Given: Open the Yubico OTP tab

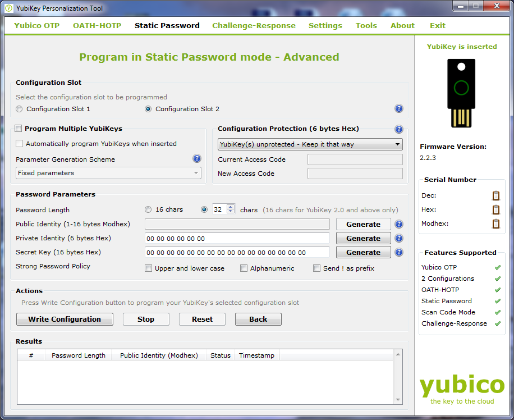Looking at the screenshot, I should pos(36,26).
